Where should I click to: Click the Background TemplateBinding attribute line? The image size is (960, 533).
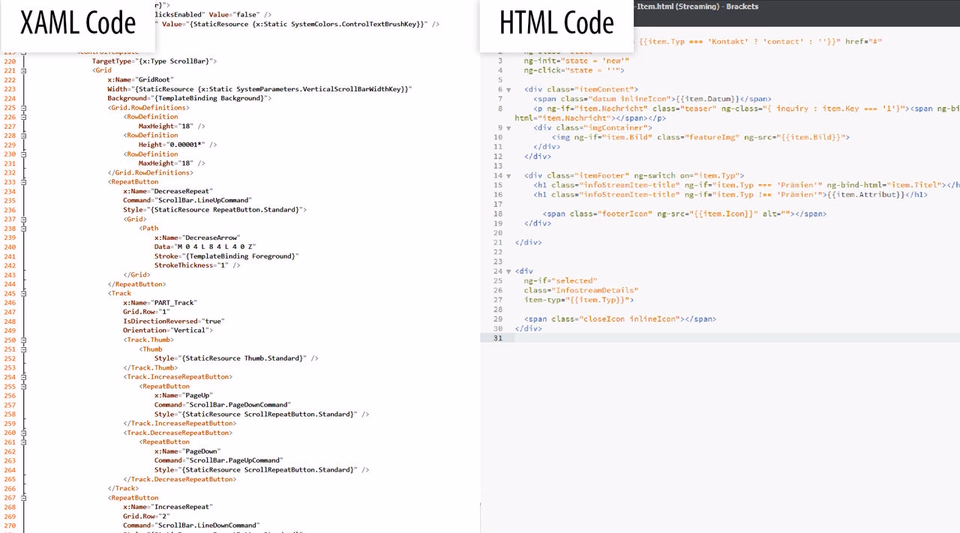pyautogui.click(x=189, y=98)
